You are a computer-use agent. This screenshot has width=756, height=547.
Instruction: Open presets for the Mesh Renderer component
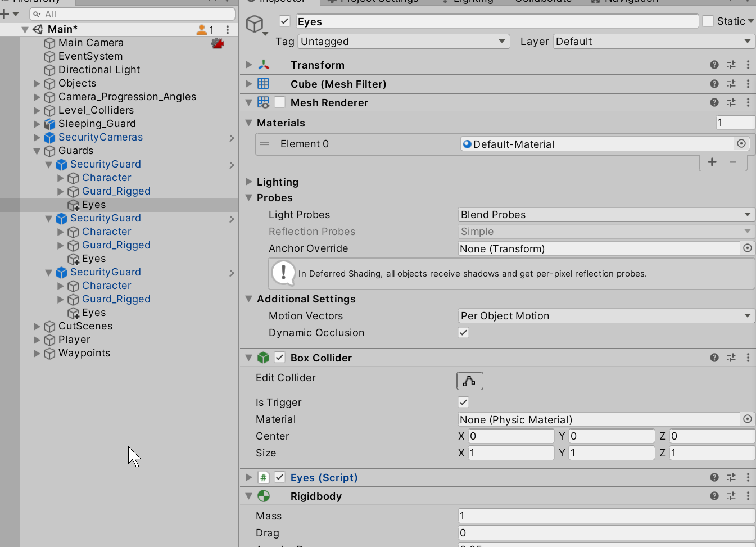point(731,102)
